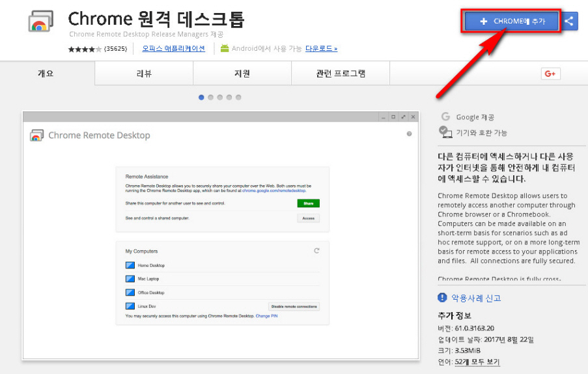Screen dimensions: 588x374
Task: Click the preview window fullscreen arrow icon
Action: pos(403,117)
